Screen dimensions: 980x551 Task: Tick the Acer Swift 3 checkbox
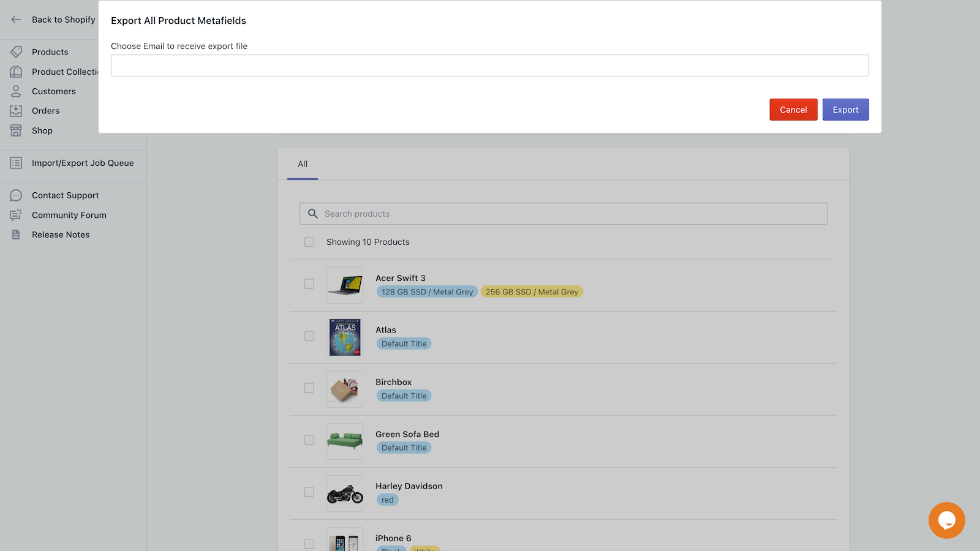pos(309,284)
